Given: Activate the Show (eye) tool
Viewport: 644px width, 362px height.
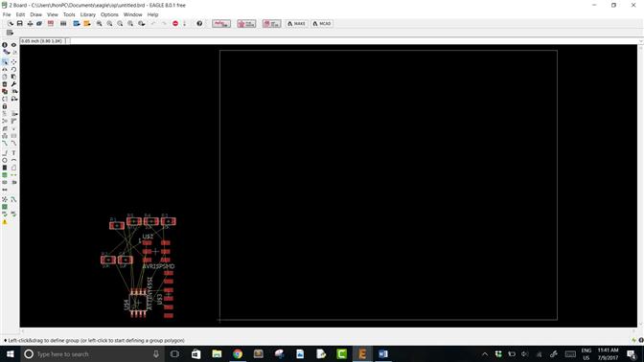Looking at the screenshot, I should (x=13, y=45).
